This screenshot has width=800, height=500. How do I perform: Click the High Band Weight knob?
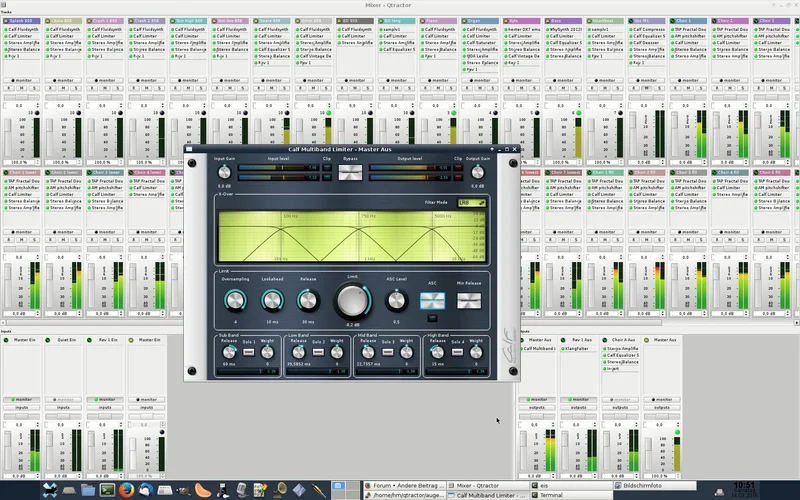[477, 352]
